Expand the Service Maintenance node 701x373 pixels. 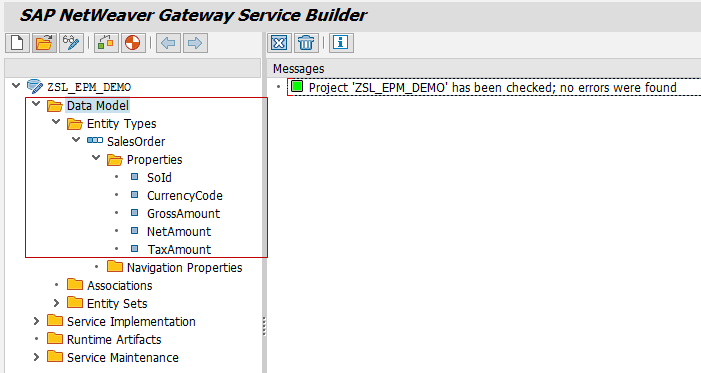click(x=36, y=357)
